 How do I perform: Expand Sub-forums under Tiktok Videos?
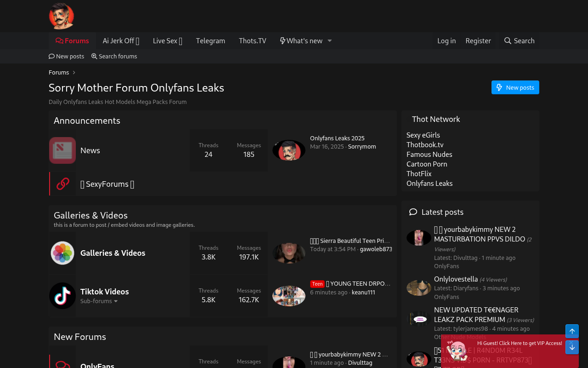99,301
